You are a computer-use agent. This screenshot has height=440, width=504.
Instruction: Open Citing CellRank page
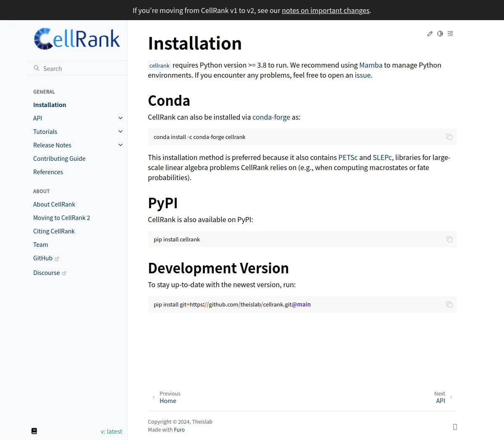click(x=54, y=231)
